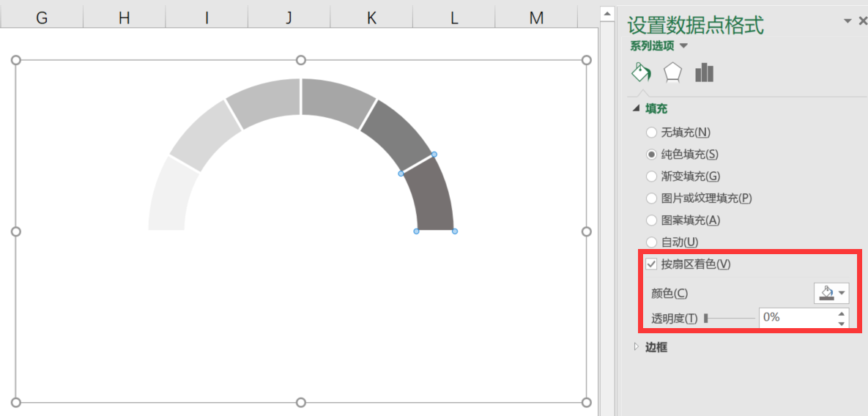The image size is (868, 416).
Task: Close the 设置数据点格式 pane
Action: point(862,21)
